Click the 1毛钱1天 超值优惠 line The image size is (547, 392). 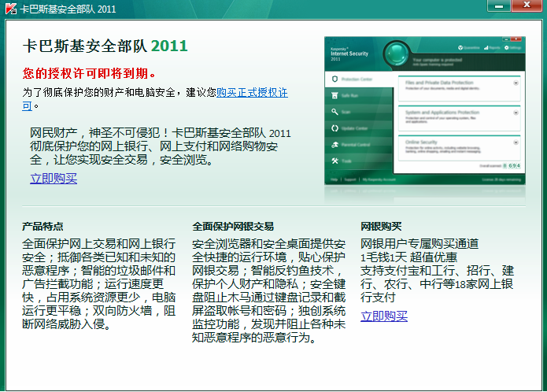click(408, 257)
